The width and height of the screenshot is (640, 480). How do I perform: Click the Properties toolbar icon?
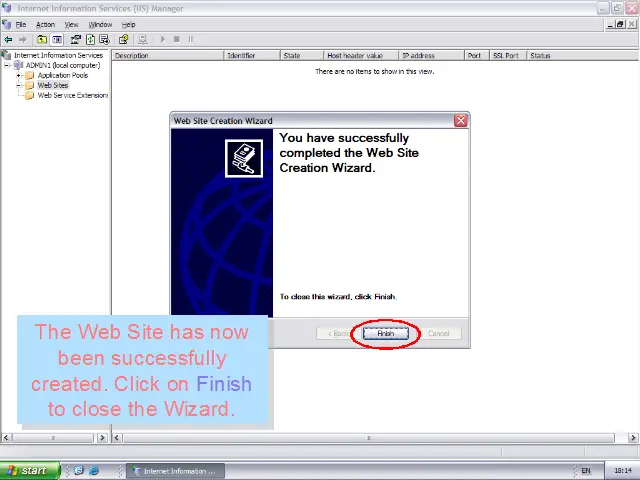tap(76, 40)
